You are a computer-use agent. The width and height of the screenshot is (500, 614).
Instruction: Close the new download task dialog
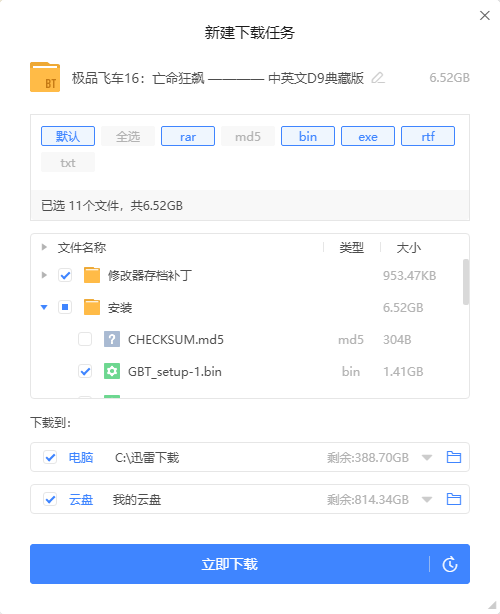tap(485, 16)
